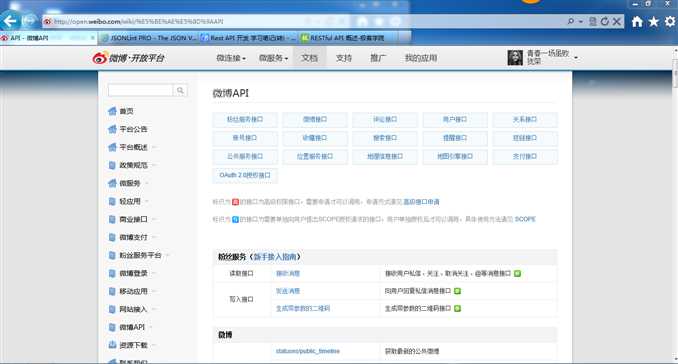Viewport: 678px width, 364px height.
Task: Click the 关系接口 button
Action: click(x=525, y=119)
